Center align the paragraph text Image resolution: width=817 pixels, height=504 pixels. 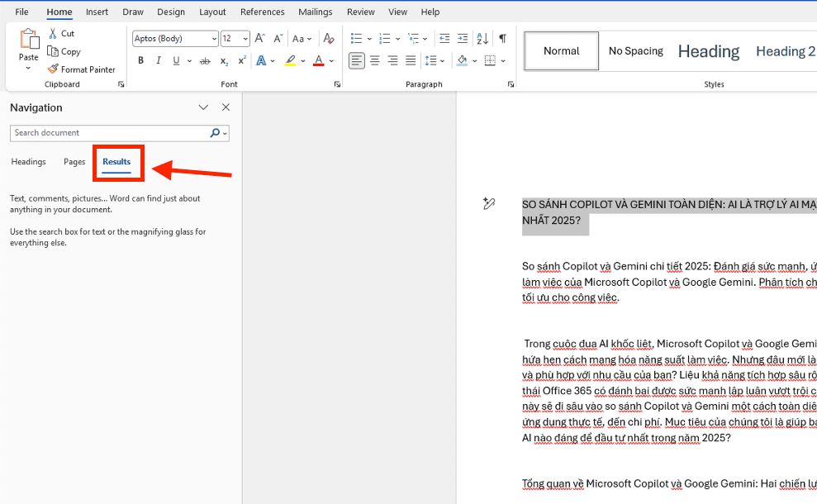tap(375, 60)
